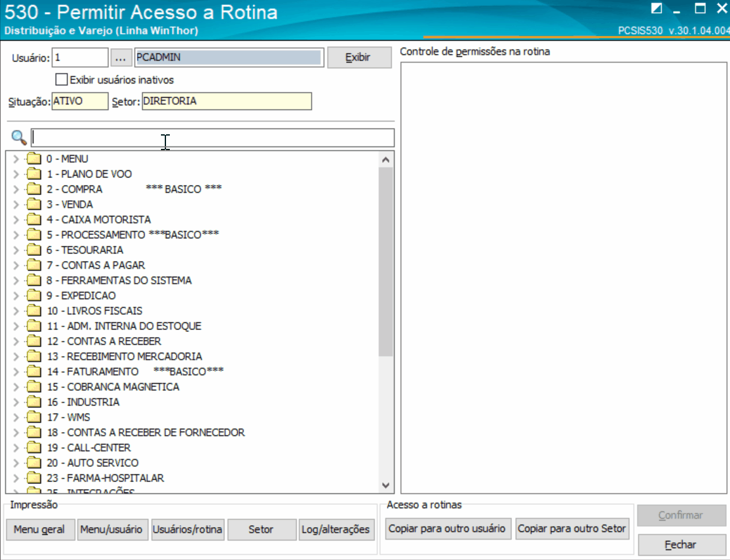Click the Exibir button

(359, 57)
